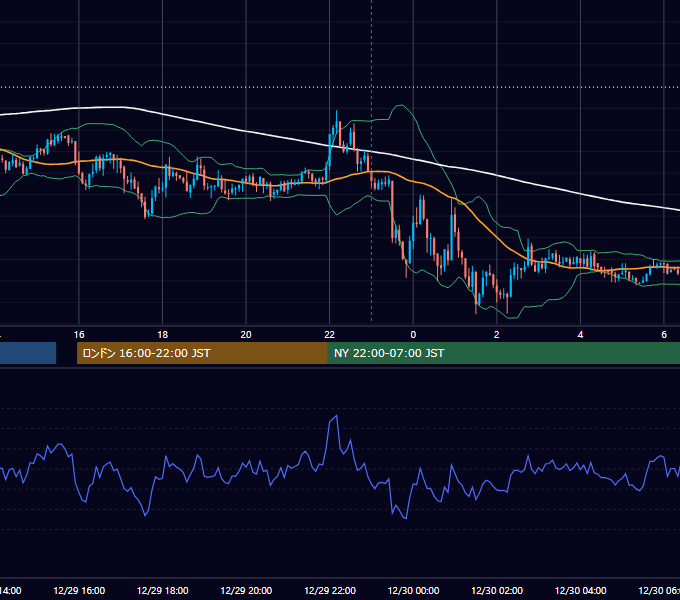Click the 6 hour label on chart axis

[664, 334]
